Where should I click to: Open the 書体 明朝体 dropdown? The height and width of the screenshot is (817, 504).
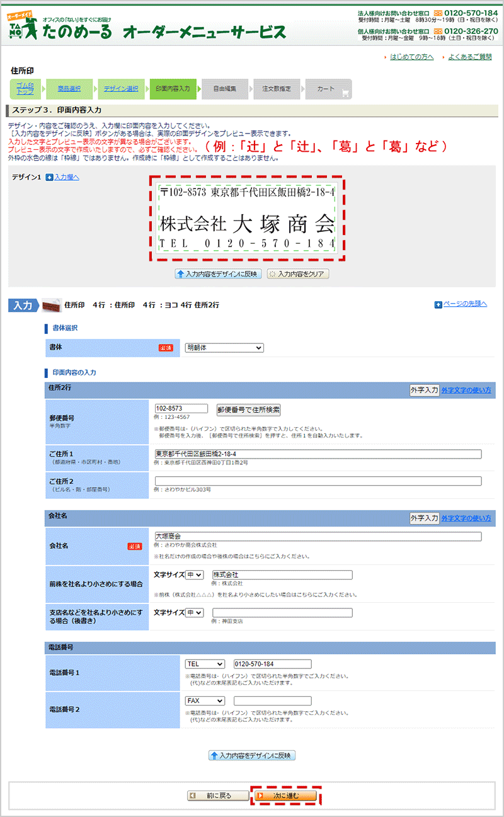click(224, 348)
